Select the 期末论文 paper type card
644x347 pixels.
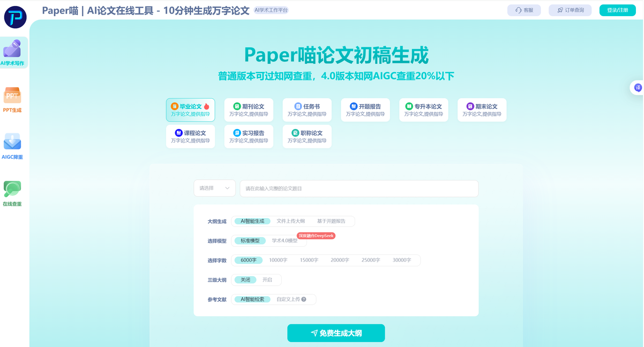482,110
